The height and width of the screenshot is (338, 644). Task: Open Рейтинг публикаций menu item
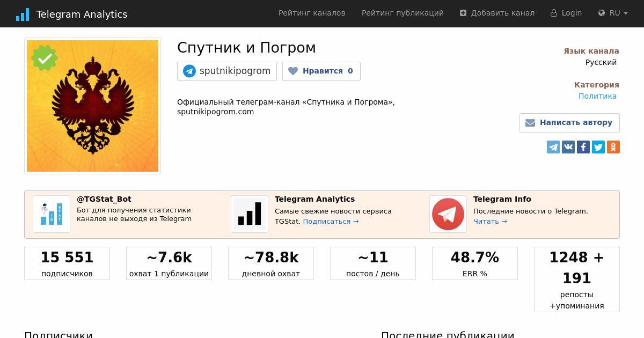coord(402,13)
